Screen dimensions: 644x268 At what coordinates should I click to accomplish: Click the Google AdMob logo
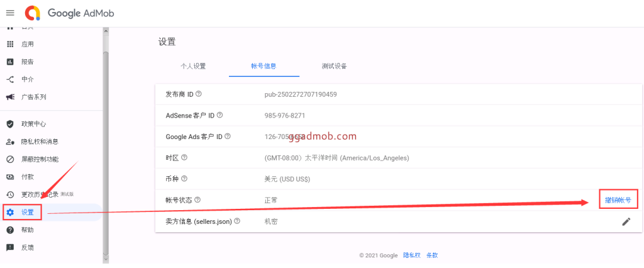69,13
